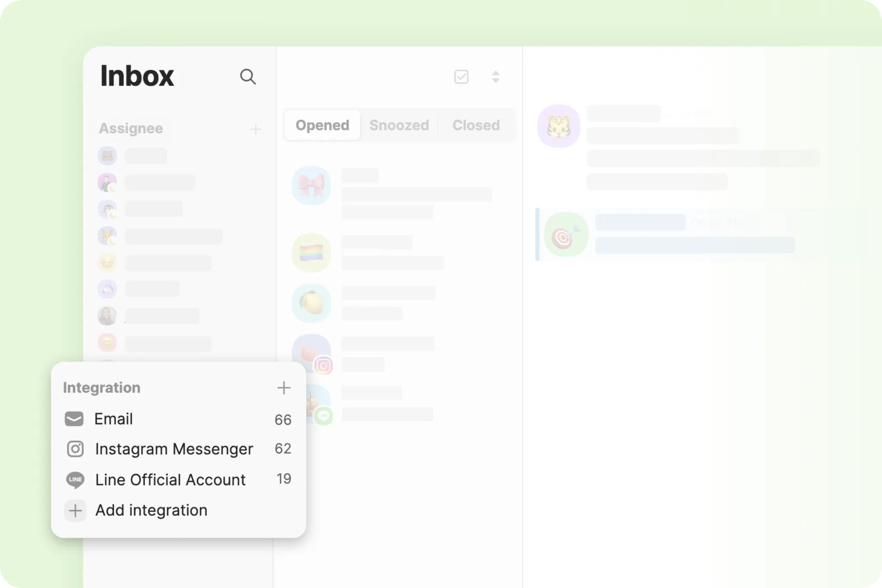Select the dart target avatar message
This screenshot has width=882, height=588.
click(x=565, y=235)
